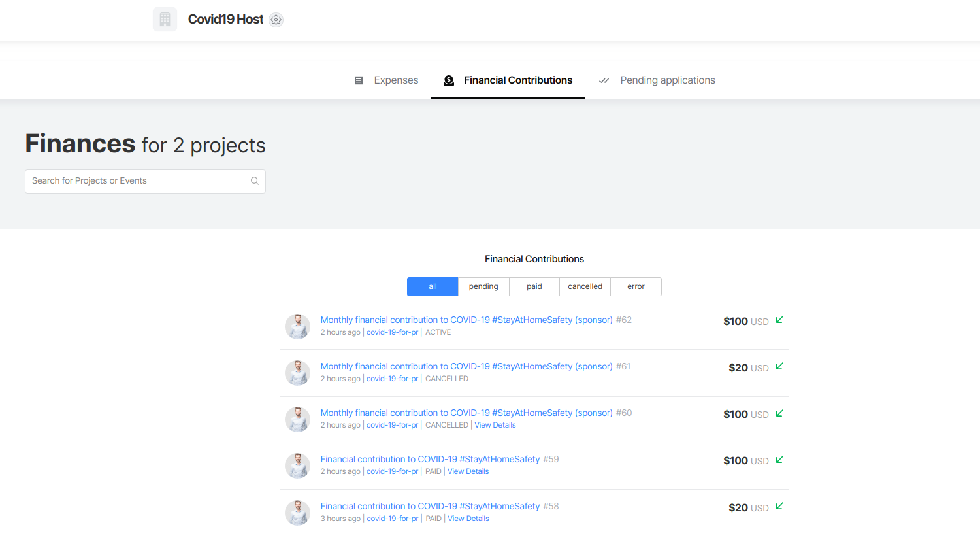Click the search magnifier icon
Image resolution: width=980 pixels, height=546 pixels.
pyautogui.click(x=255, y=181)
